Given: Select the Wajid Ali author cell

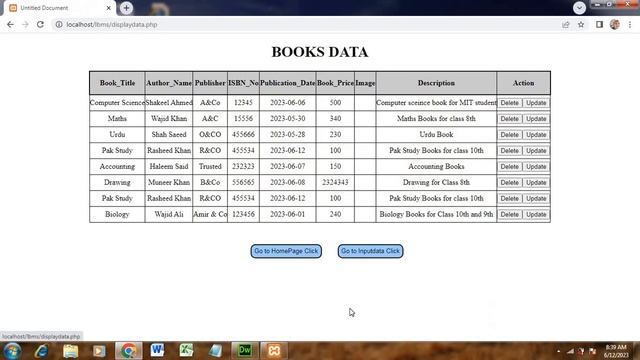Looking at the screenshot, I should coord(169,214).
